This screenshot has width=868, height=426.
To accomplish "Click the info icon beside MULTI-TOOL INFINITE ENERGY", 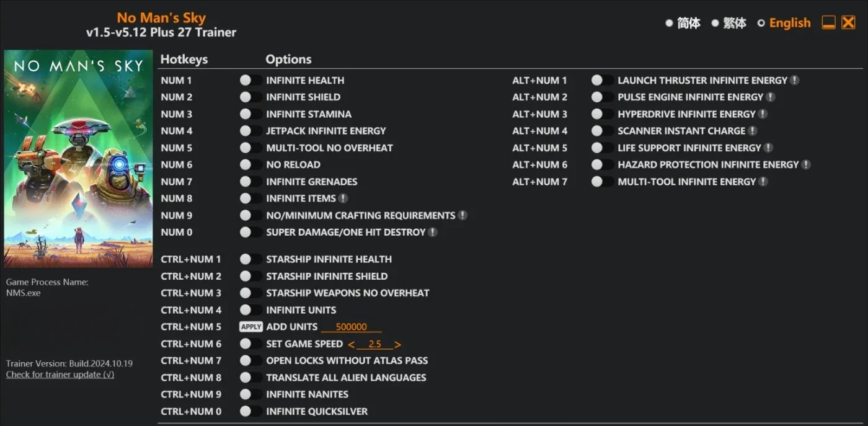I will pyautogui.click(x=764, y=182).
